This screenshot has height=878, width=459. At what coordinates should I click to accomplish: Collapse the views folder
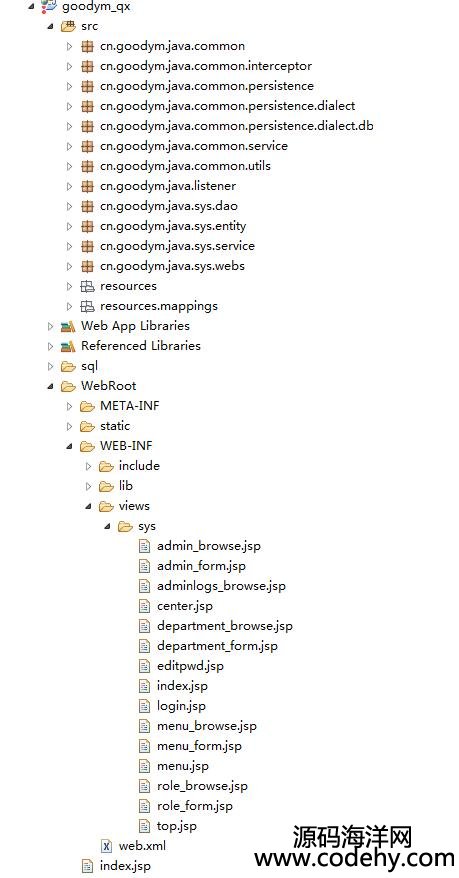pyautogui.click(x=89, y=506)
